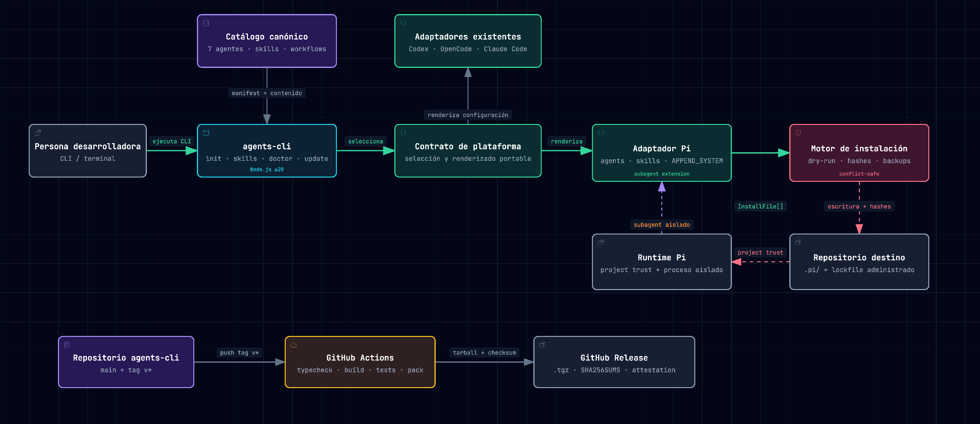Click the "selecciona" edge label
The height and width of the screenshot is (424, 980).
366,141
